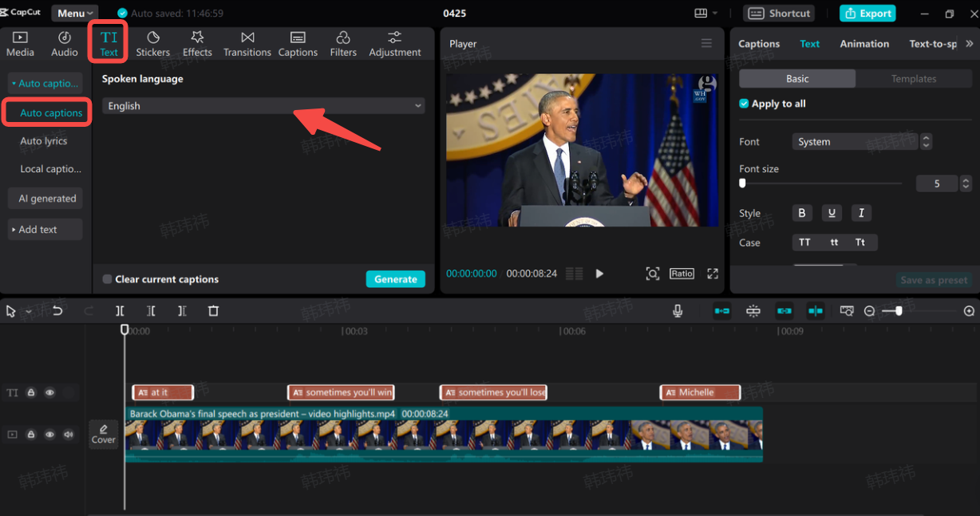This screenshot has height=516, width=980.
Task: Open the cursor tool dropdown arrow
Action: click(29, 312)
